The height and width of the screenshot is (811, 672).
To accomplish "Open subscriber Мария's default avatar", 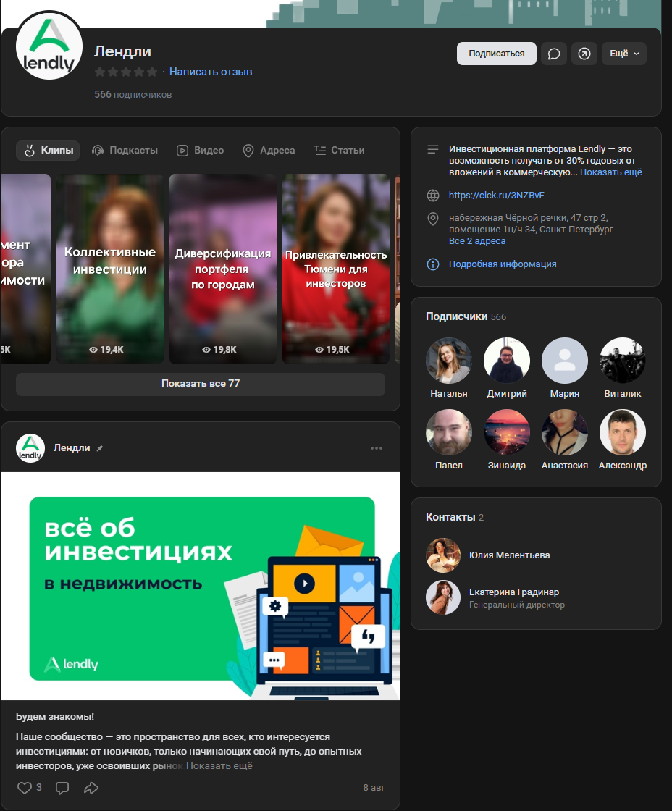I will 564,361.
